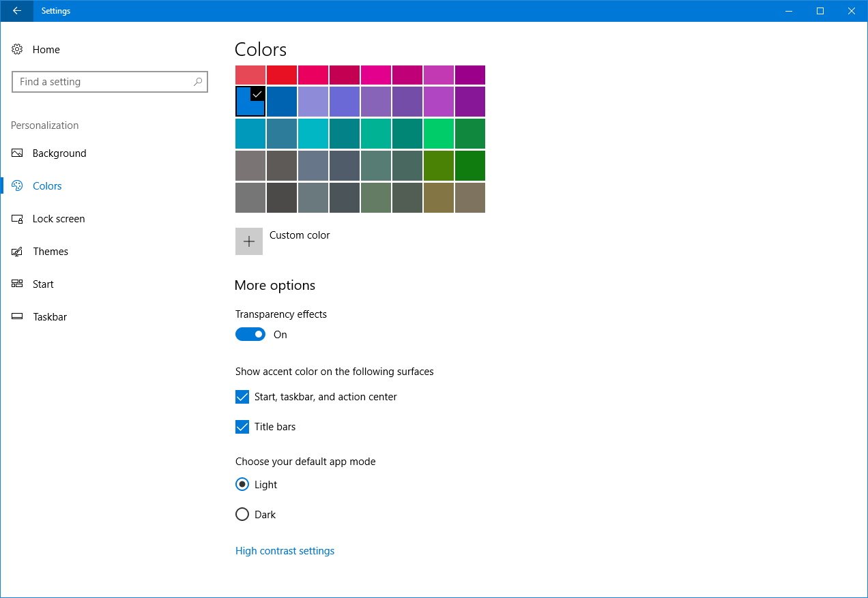Go to Themes settings page
The height and width of the screenshot is (598, 868).
[50, 252]
